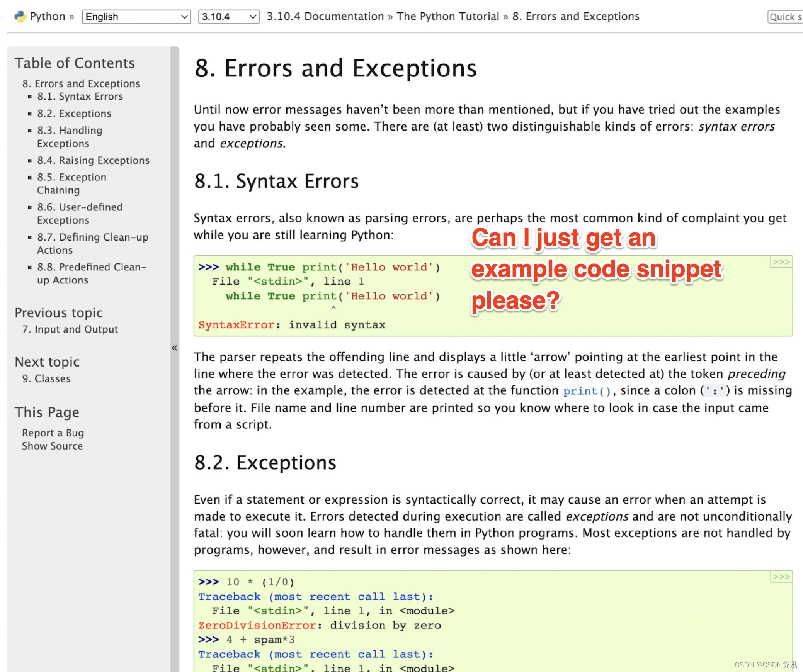
Task: Open The Python Tutorial breadcrumb
Action: pos(448,17)
